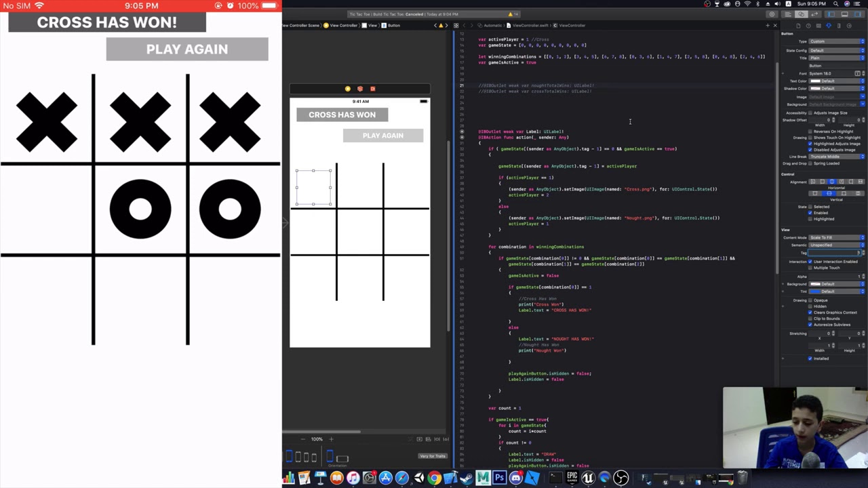Toggle the navigator panel in Xcode toolbar
868x488 pixels.
tap(831, 14)
